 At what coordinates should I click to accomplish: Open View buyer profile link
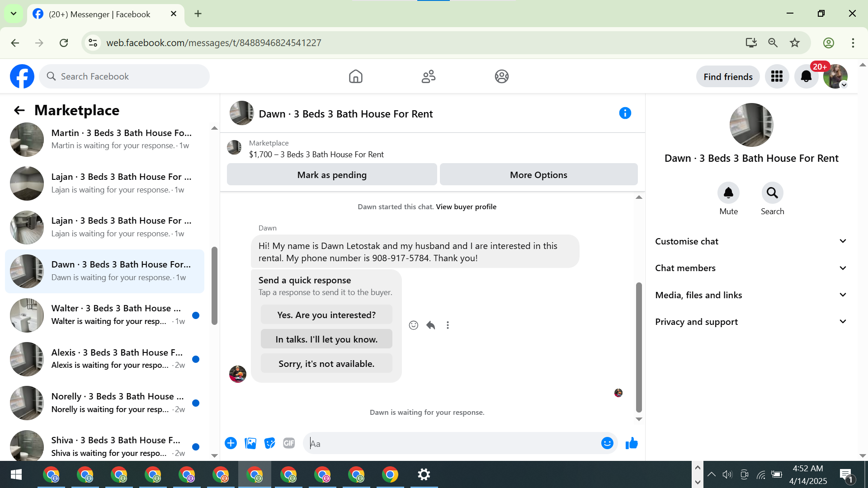466,206
